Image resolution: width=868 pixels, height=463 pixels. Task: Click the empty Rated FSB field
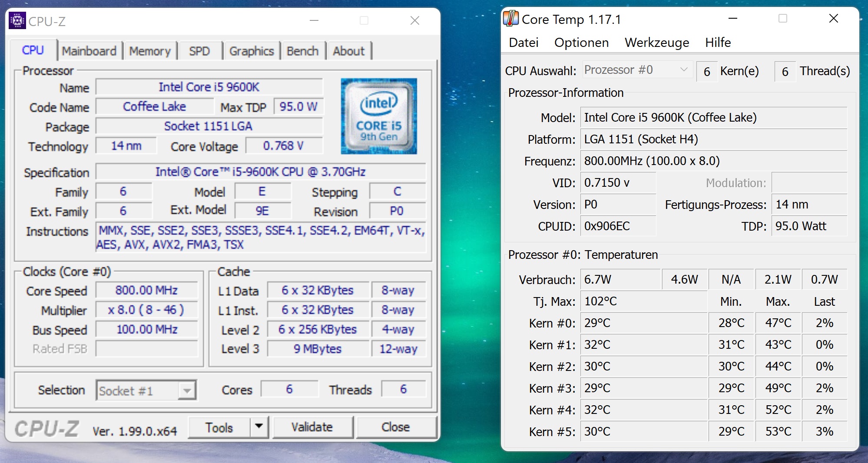(146, 349)
